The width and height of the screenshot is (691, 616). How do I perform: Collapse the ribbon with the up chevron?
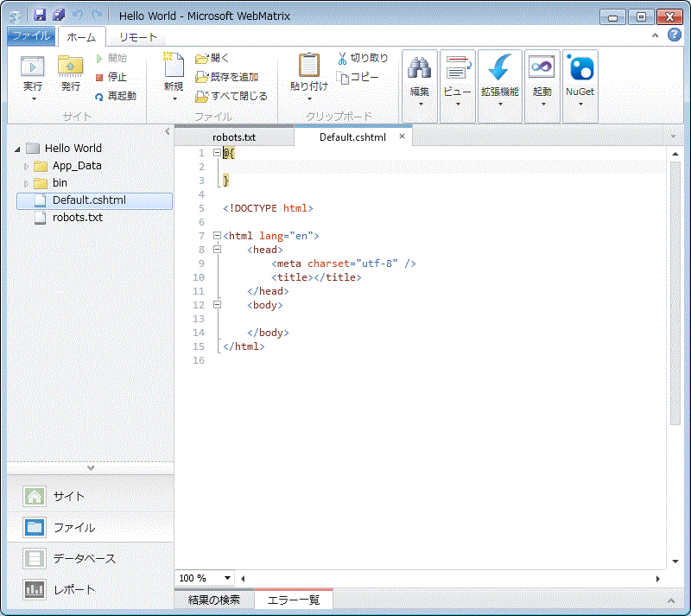[x=655, y=35]
